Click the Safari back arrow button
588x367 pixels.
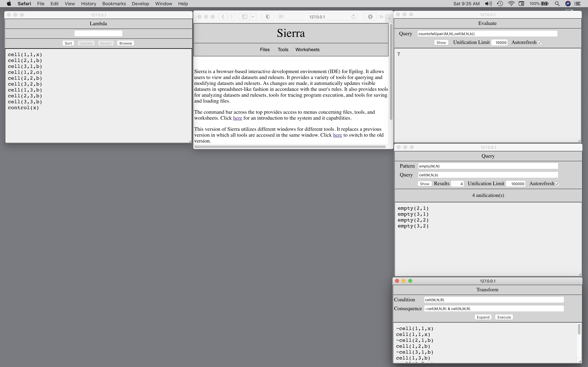pos(223,17)
